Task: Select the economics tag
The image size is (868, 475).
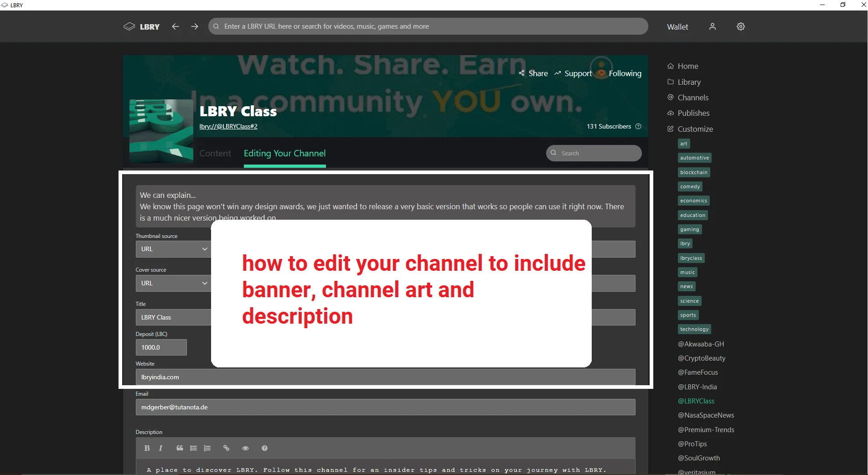Action: [x=693, y=201]
